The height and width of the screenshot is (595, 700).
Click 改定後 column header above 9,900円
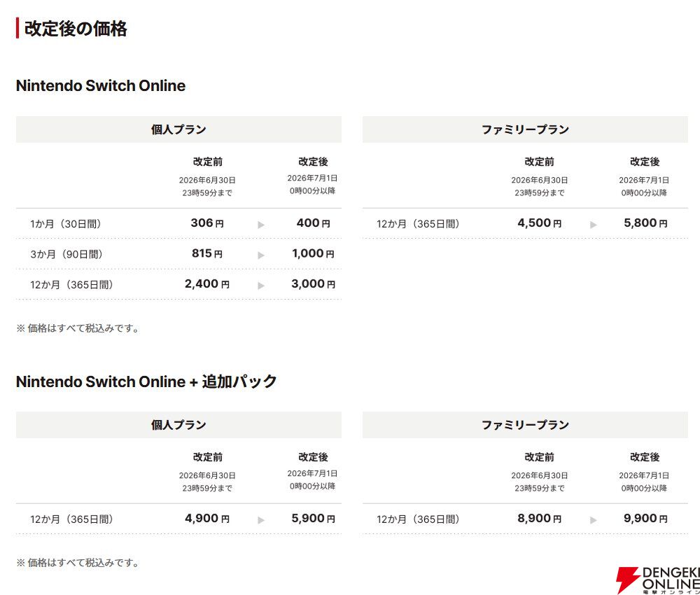(645, 457)
